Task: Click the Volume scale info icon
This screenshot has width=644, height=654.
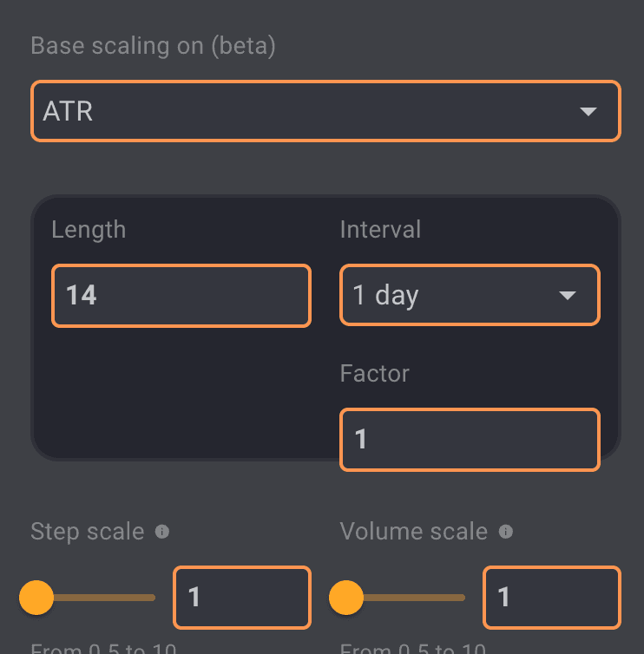Action: click(x=506, y=532)
